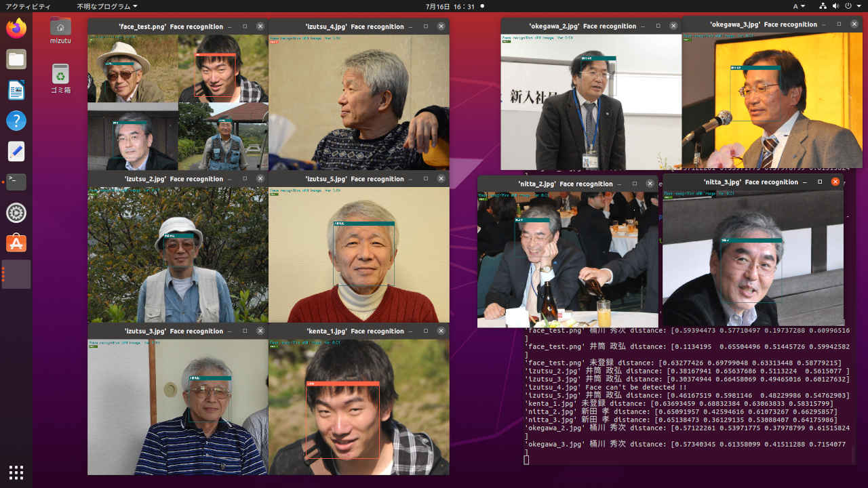Viewport: 868px width, 488px height.
Task: Open the Help icon in dock
Action: click(x=16, y=121)
